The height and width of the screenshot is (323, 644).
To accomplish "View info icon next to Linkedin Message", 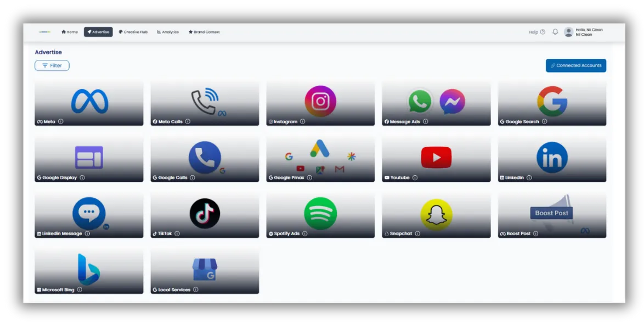I will tap(87, 233).
